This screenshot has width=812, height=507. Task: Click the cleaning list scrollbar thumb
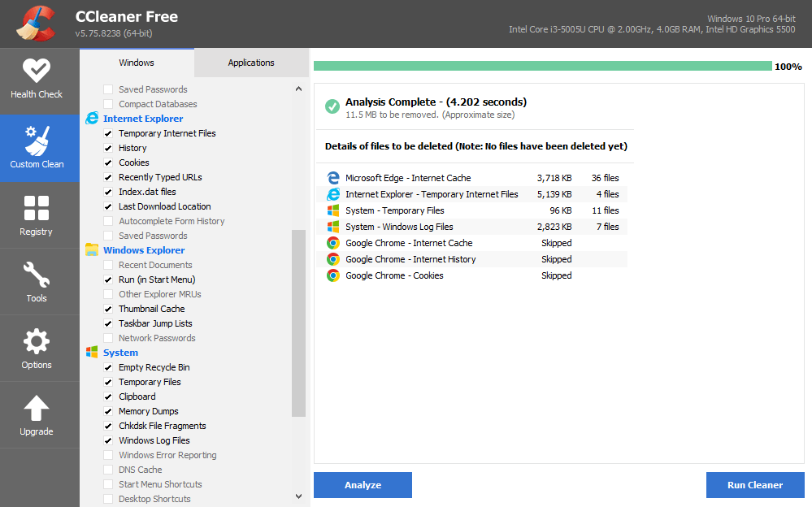point(299,323)
